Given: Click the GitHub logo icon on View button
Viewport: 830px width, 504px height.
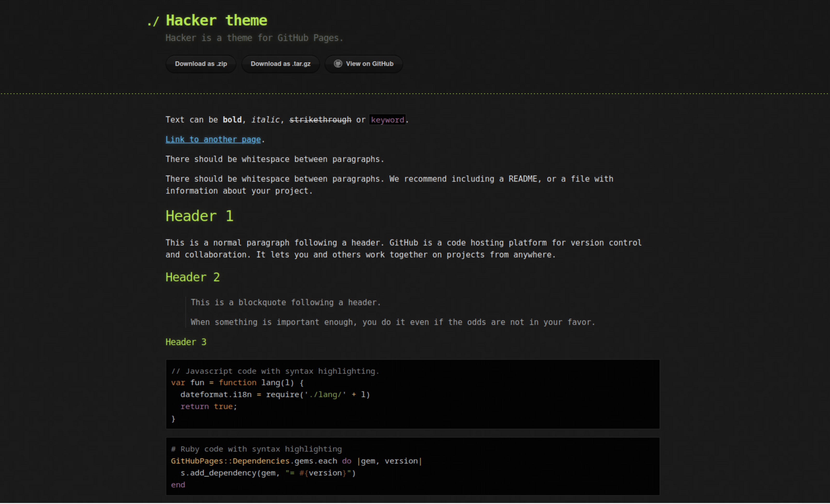Looking at the screenshot, I should pyautogui.click(x=338, y=64).
